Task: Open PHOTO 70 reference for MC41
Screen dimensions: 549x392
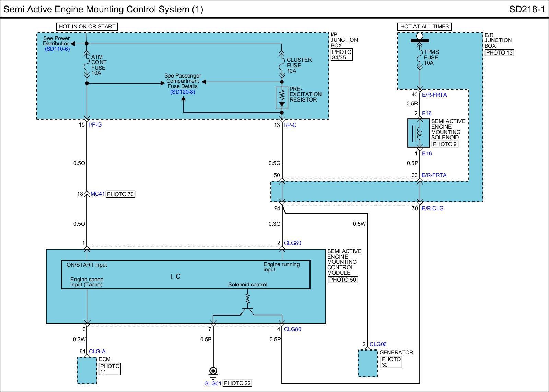Action: click(120, 194)
